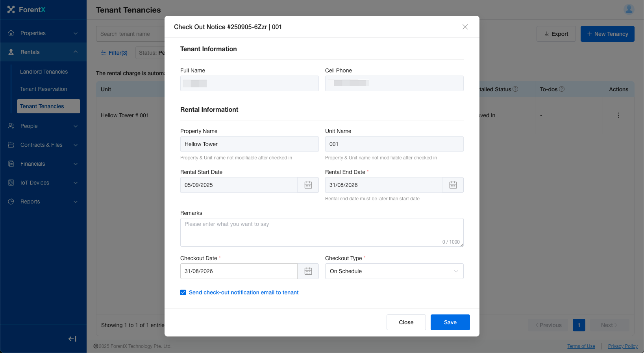Expand the Properties sidebar menu
644x353 pixels.
43,33
